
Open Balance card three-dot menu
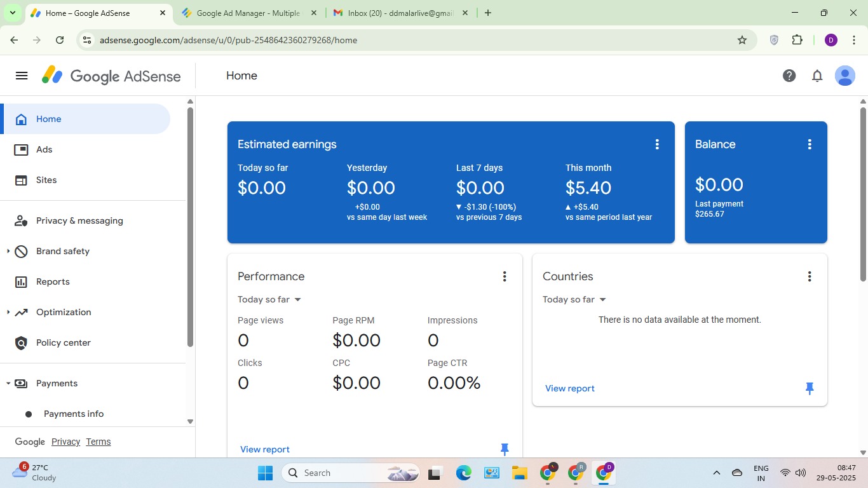[x=810, y=144]
